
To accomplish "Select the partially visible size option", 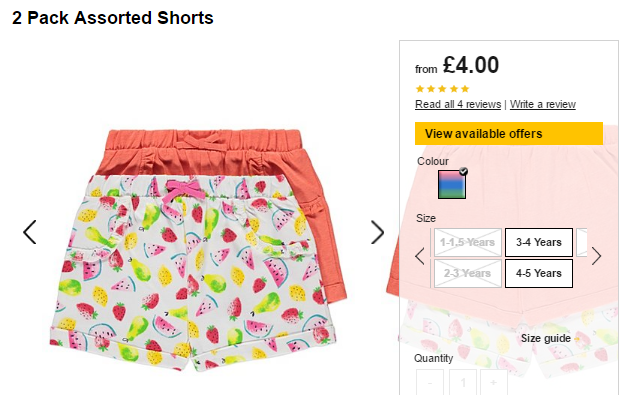I will pos(582,242).
